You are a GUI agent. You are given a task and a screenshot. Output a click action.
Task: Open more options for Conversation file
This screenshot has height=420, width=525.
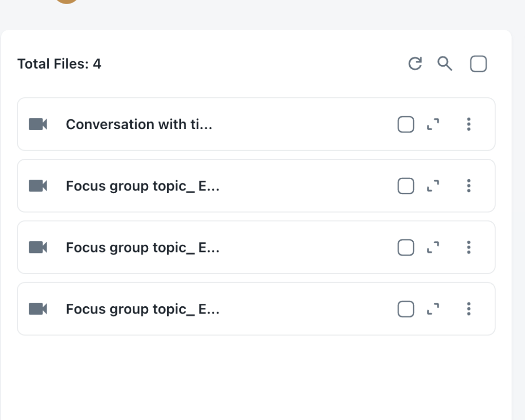(468, 124)
